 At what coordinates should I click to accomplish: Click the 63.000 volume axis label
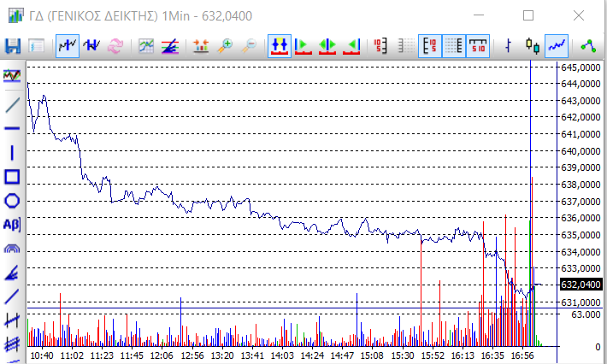[586, 314]
